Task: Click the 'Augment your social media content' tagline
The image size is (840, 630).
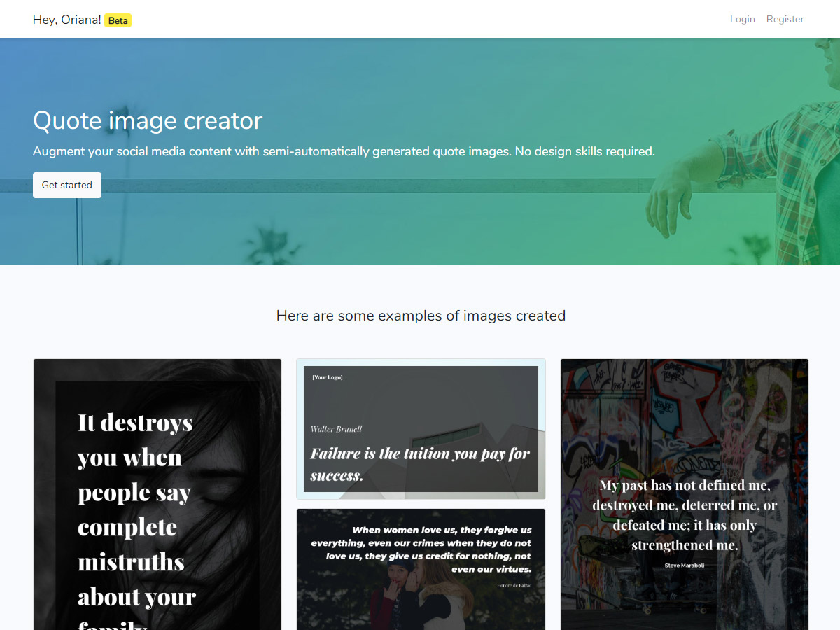Action: point(344,151)
